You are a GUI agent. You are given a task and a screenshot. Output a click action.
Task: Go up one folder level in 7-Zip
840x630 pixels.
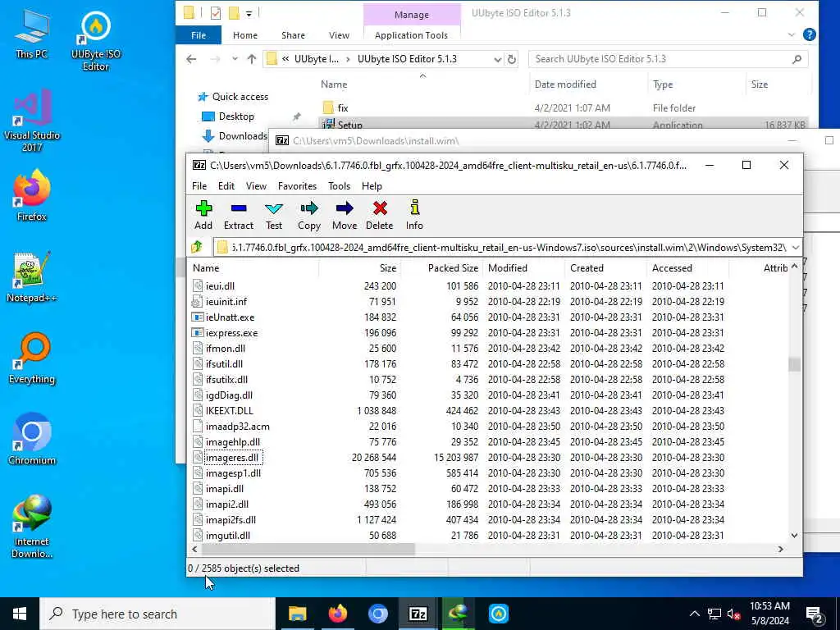coord(197,247)
